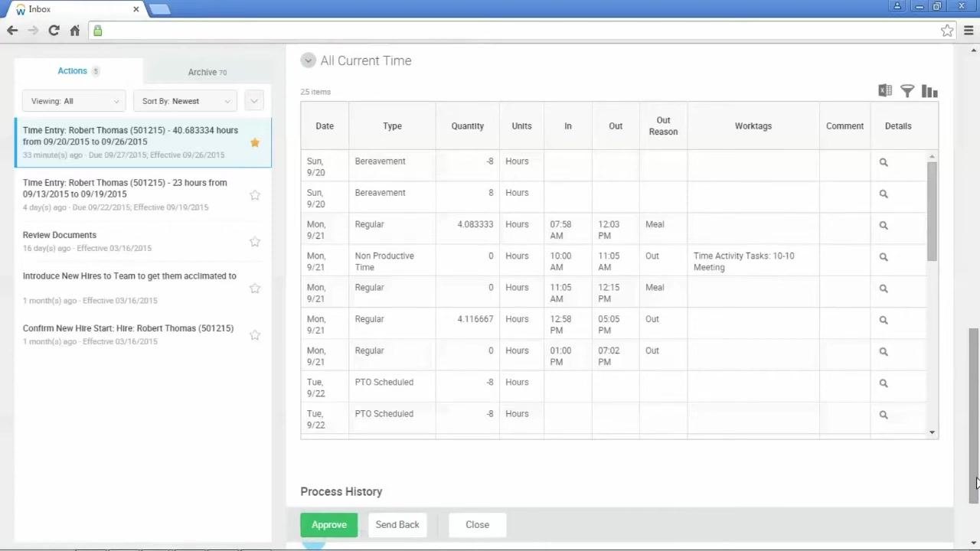Click the browser address bar
Viewport: 980px width, 551px height.
[521, 31]
